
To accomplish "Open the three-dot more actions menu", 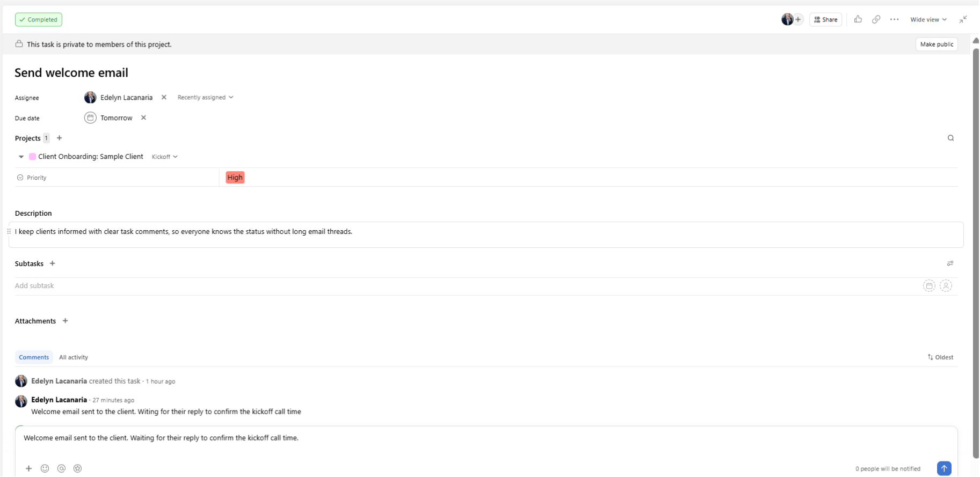I will tap(894, 19).
